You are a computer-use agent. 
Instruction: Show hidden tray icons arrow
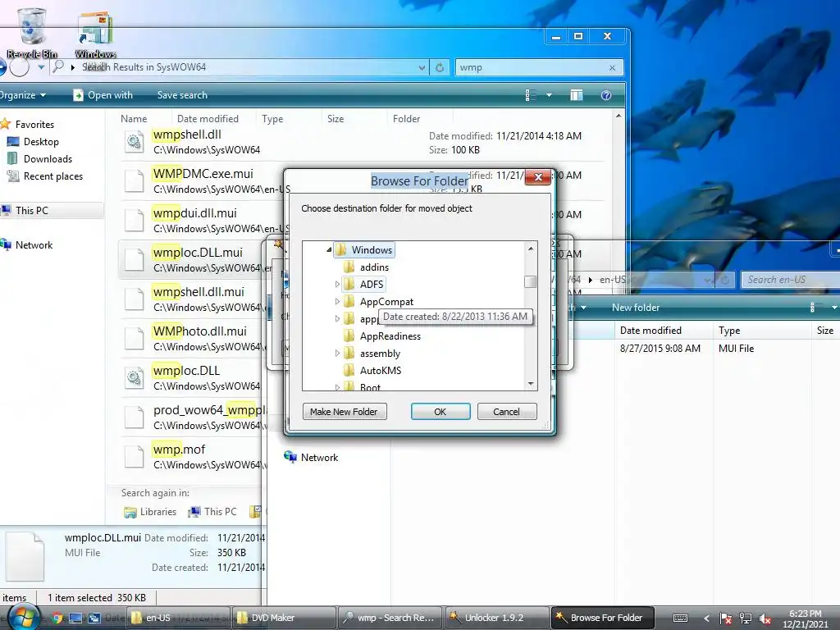point(706,619)
